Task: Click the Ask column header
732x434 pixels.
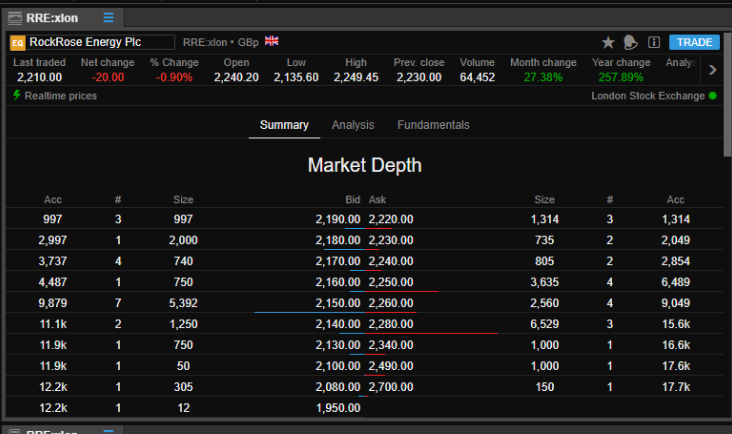Action: click(x=377, y=200)
